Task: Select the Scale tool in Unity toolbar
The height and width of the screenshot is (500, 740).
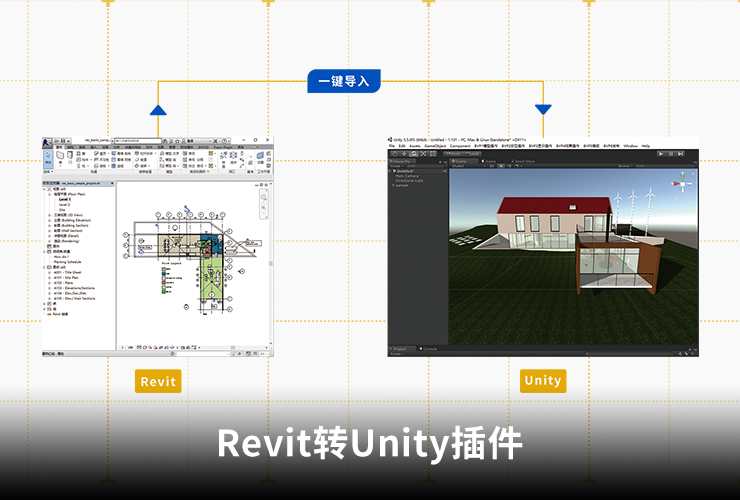Action: coord(423,154)
